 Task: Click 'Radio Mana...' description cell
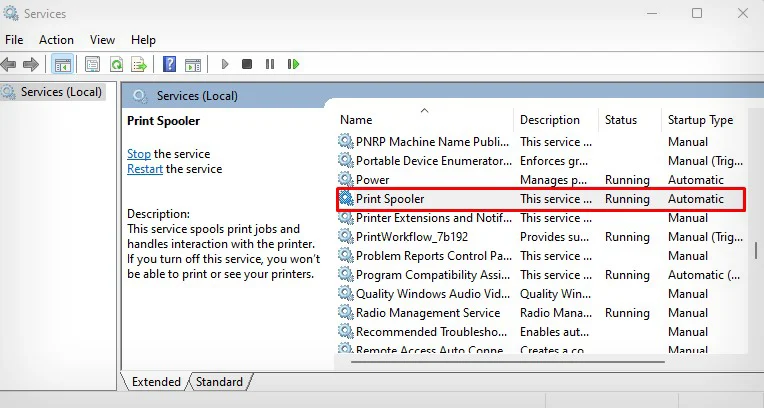point(556,313)
